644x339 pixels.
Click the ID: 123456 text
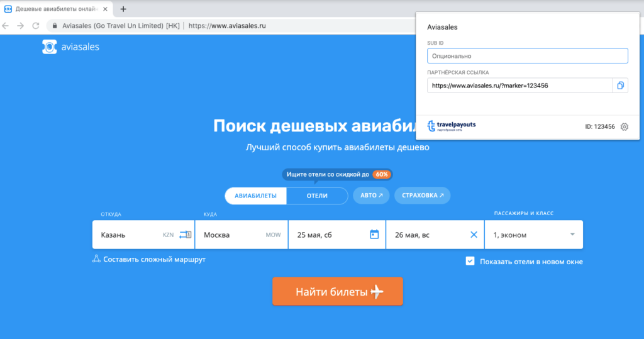[599, 126]
